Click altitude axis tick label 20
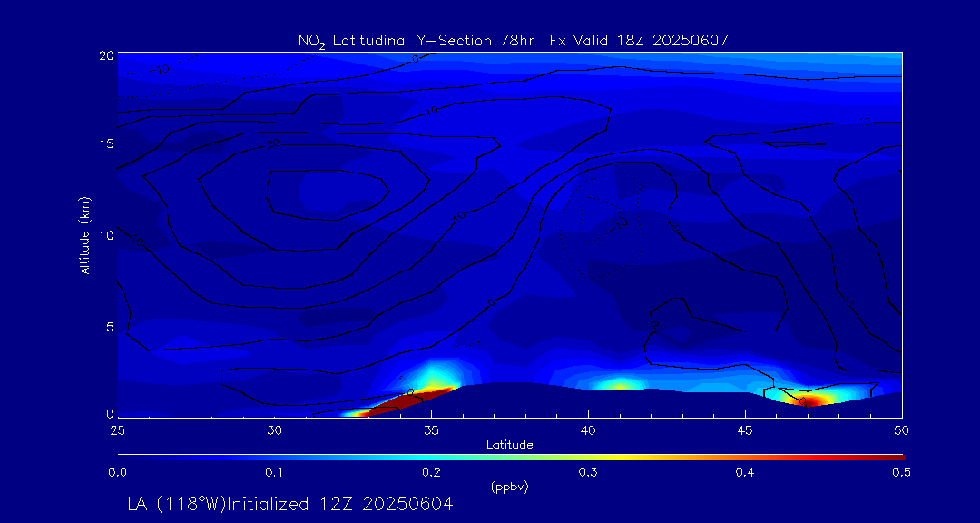Viewport: 980px width, 523px height. pos(106,55)
